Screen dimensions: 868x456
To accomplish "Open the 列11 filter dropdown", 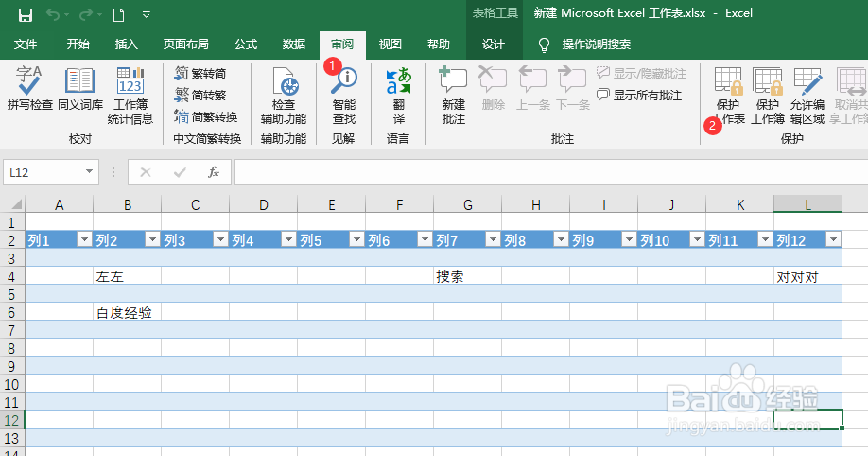I will click(x=766, y=239).
